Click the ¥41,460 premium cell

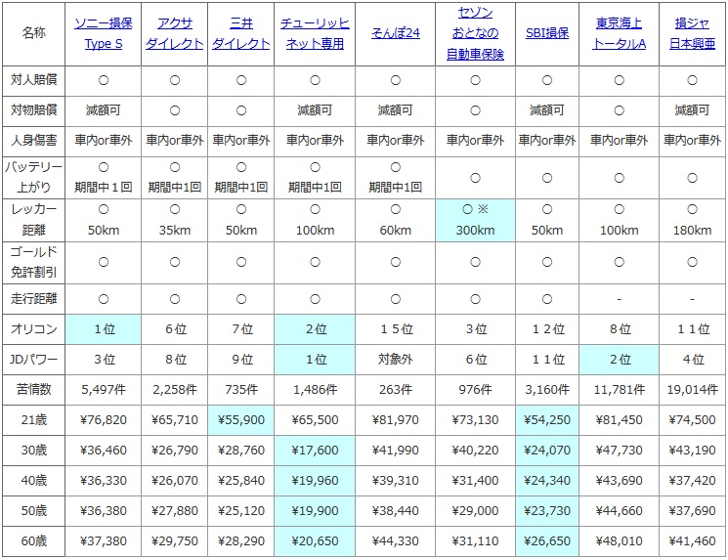click(x=692, y=541)
